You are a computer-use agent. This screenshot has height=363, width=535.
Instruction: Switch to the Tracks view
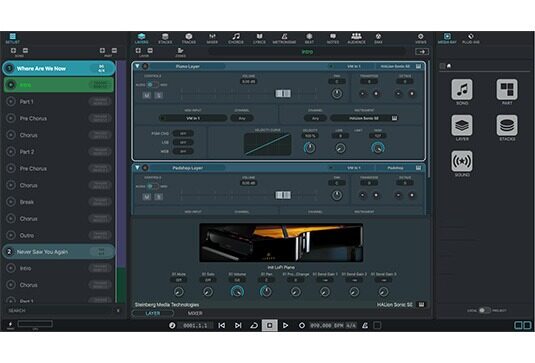189,38
